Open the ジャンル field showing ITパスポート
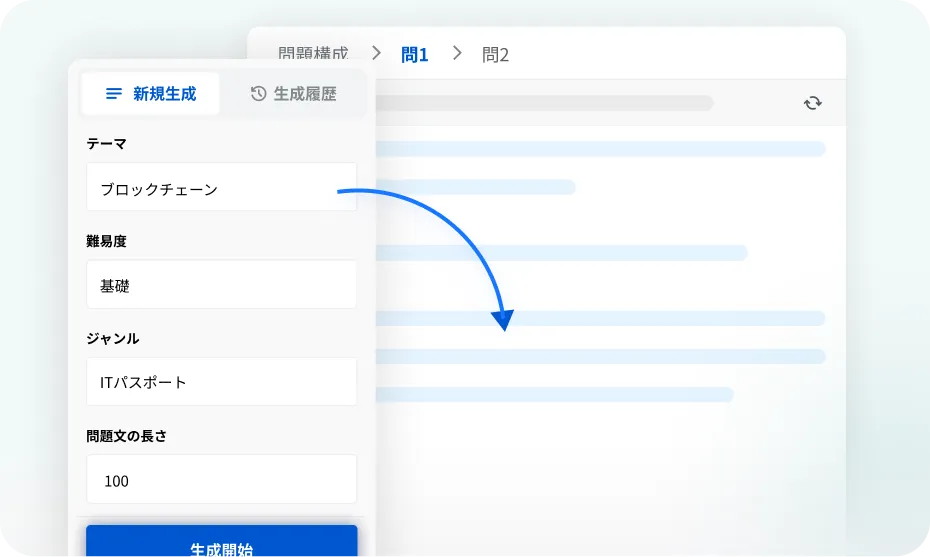The height and width of the screenshot is (557, 930). [x=221, y=381]
